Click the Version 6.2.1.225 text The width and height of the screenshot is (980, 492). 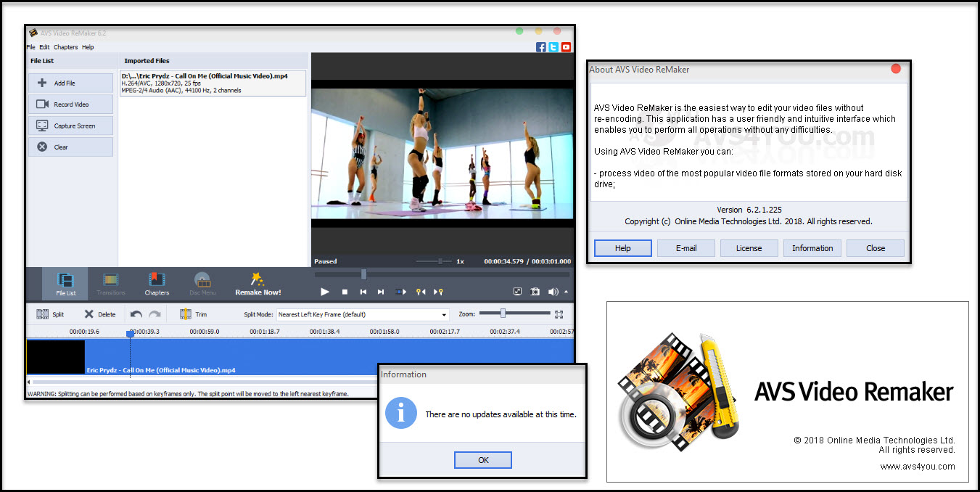tap(749, 210)
